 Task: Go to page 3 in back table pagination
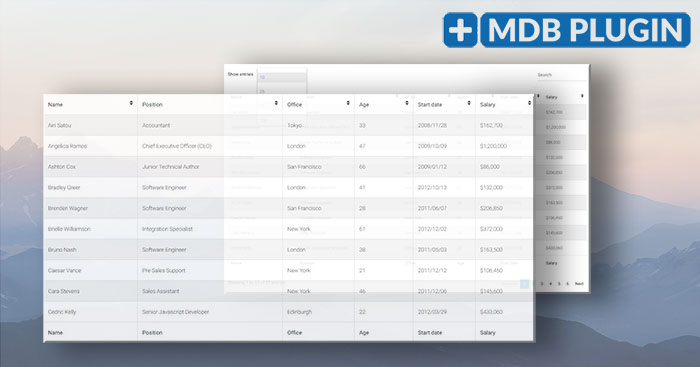(x=542, y=284)
